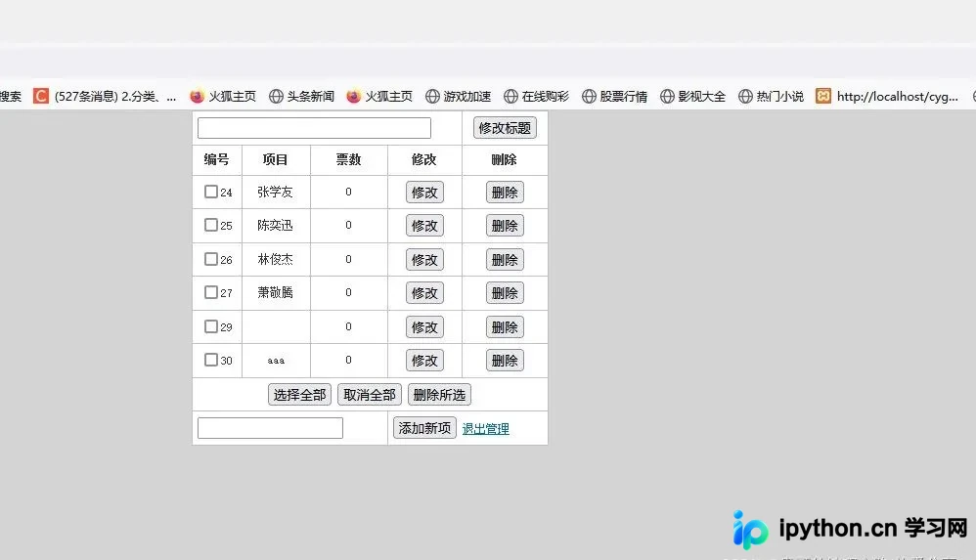
Task: Select the 张学友 item name cell
Action: pos(275,192)
